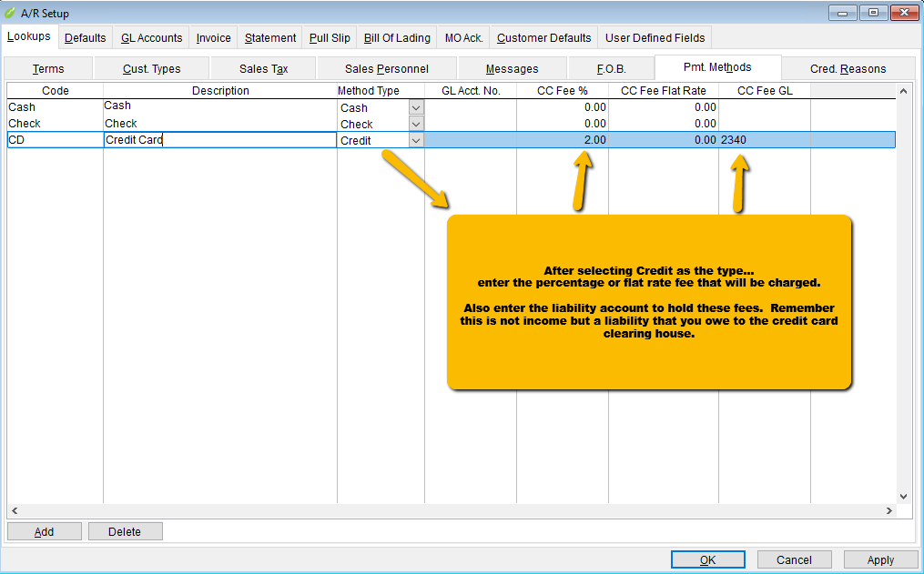This screenshot has width=924, height=574.
Task: Switch to the GL Accounts tab
Action: [x=151, y=38]
